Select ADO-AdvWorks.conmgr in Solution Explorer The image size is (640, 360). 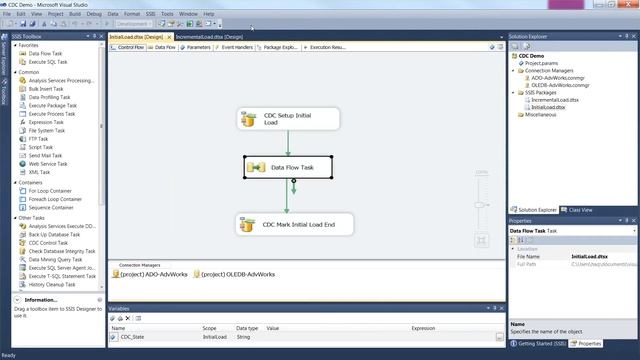(554, 78)
